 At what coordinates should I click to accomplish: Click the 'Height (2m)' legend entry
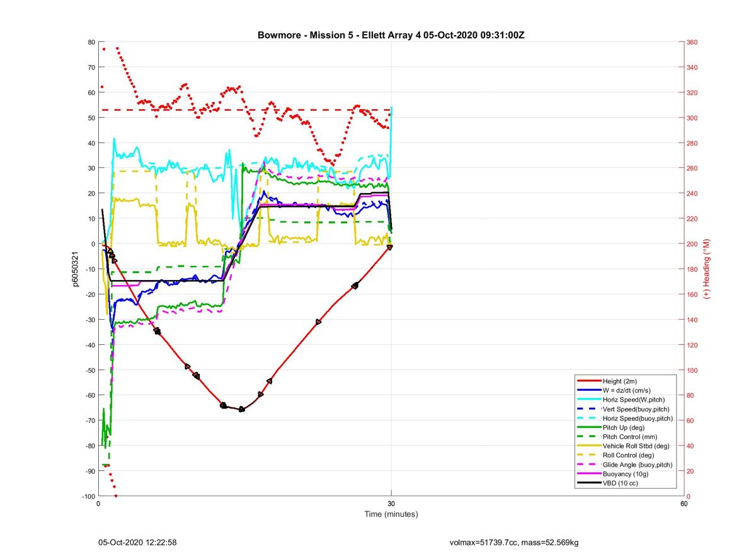click(621, 381)
